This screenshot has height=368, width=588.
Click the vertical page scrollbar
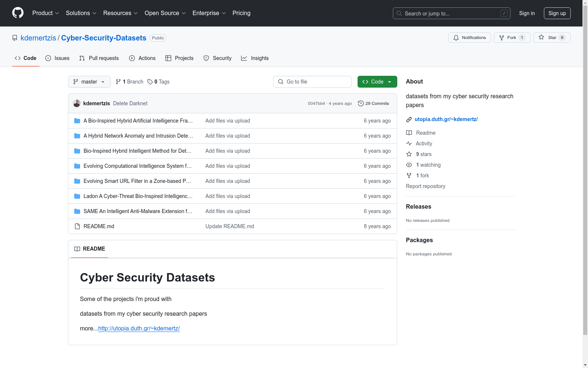pyautogui.click(x=585, y=169)
